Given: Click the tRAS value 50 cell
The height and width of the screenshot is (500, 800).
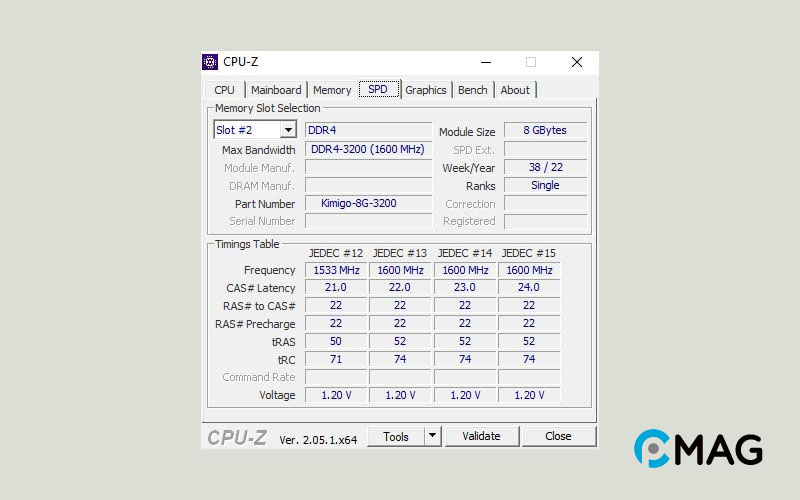Looking at the screenshot, I should (x=336, y=341).
